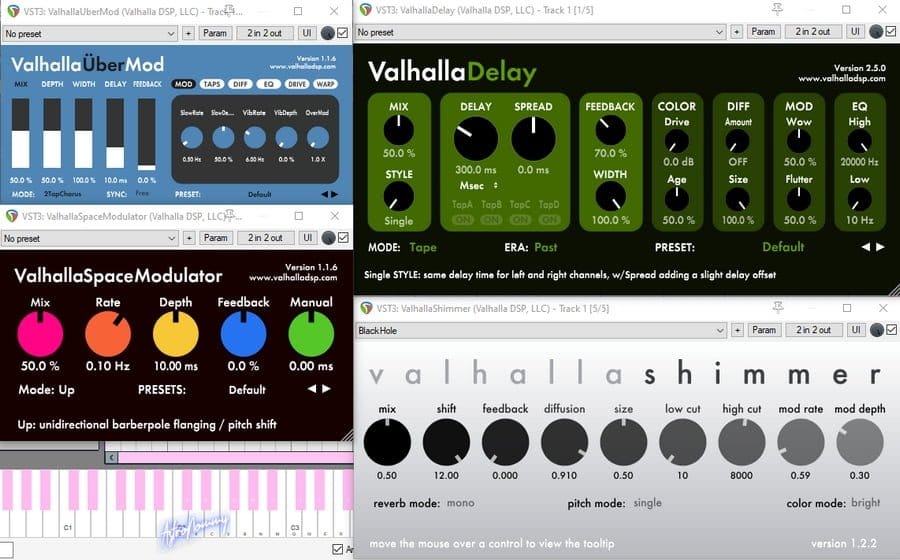900x560 pixels.
Task: Toggle ValhallaSpaceModulator plugin bypass checkbox
Action: tap(343, 238)
